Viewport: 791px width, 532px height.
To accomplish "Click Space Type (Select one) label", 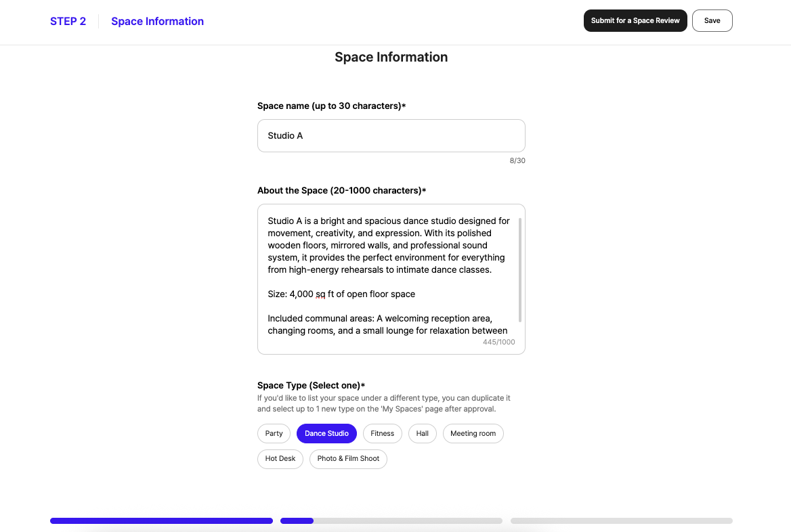I will [x=312, y=385].
